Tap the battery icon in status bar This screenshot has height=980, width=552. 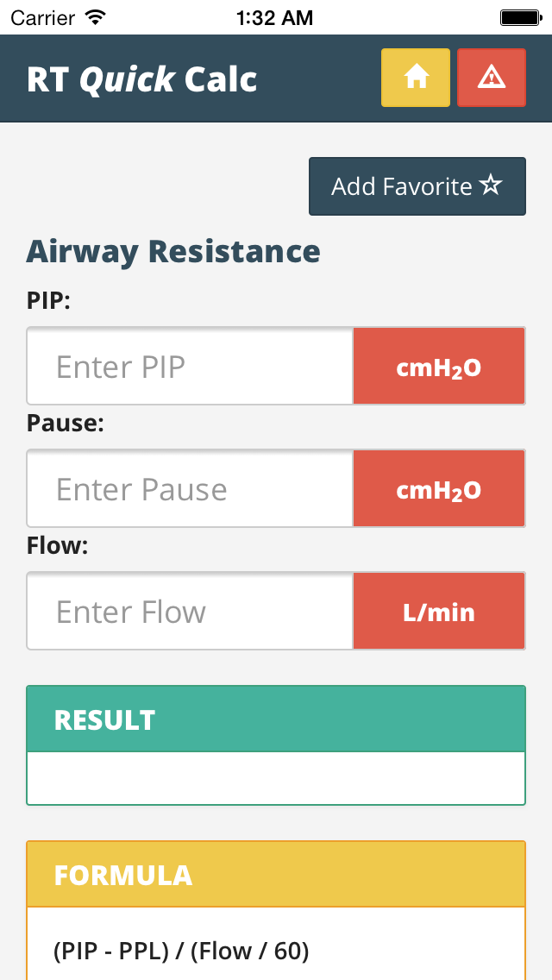tap(520, 17)
